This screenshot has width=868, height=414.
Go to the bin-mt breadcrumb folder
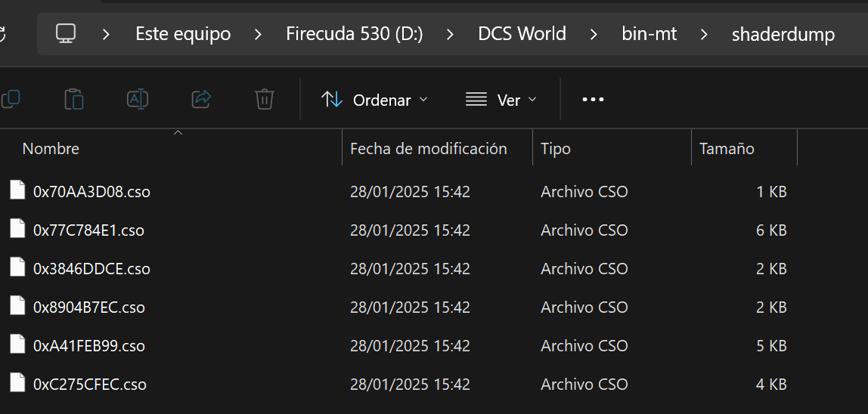pyautogui.click(x=649, y=34)
